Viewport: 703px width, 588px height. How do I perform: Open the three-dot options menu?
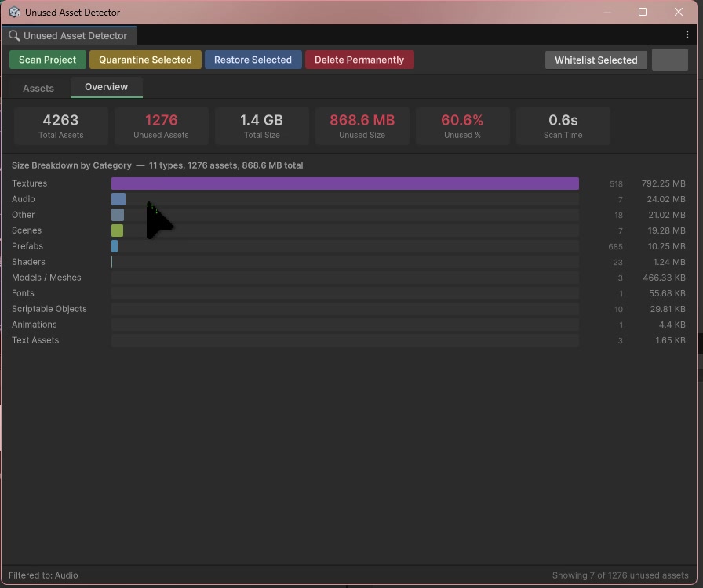(687, 34)
